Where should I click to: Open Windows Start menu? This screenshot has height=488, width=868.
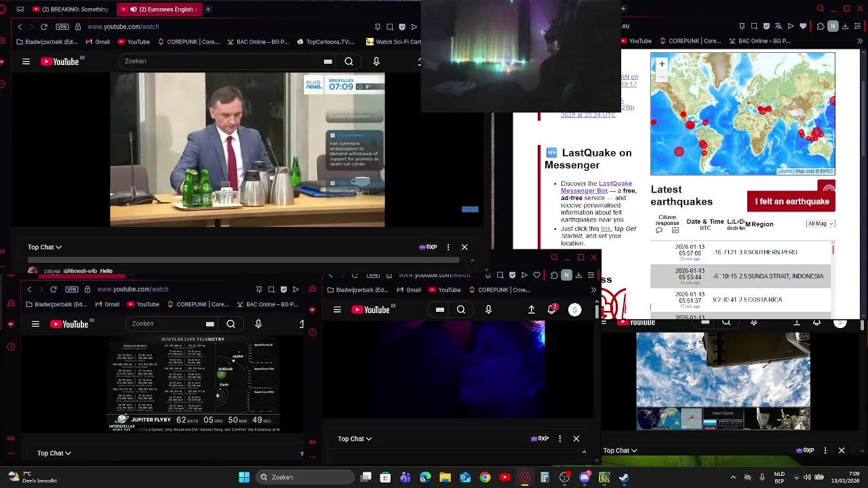(x=244, y=477)
